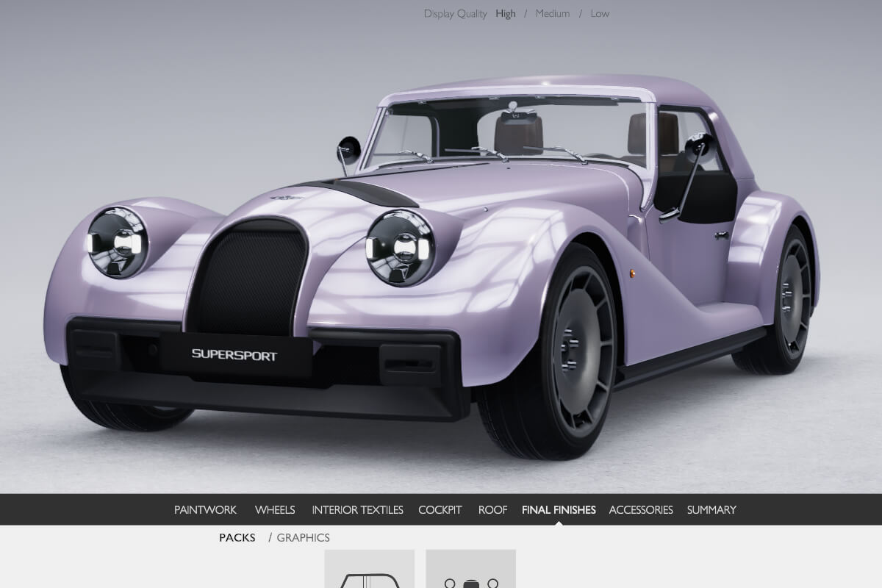Go to the Cockpit tab
Screen dimensions: 882x588
[x=440, y=509]
